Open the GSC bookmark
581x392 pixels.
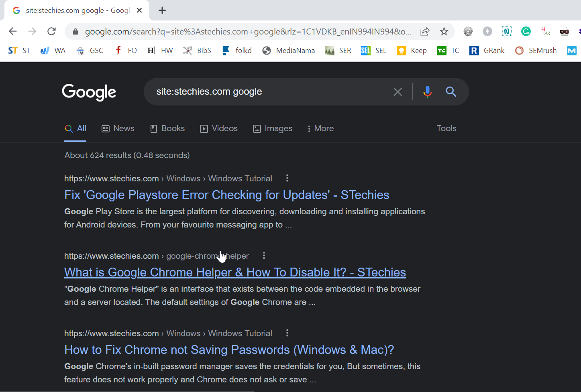tap(90, 51)
